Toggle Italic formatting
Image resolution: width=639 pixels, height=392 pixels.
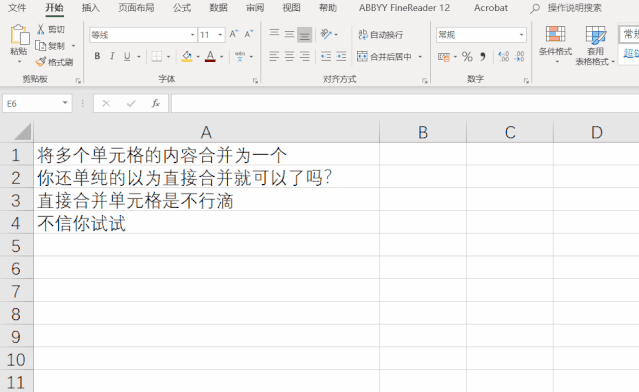coord(112,56)
